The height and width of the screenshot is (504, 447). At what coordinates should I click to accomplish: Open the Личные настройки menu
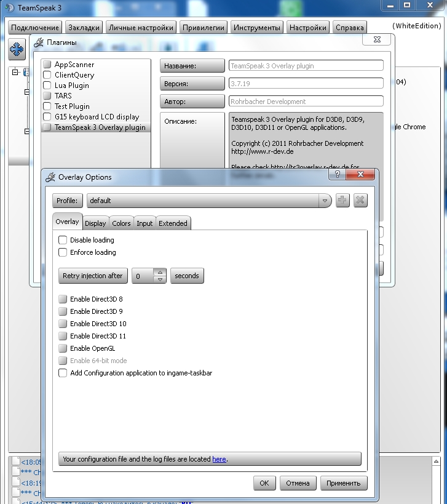click(141, 28)
